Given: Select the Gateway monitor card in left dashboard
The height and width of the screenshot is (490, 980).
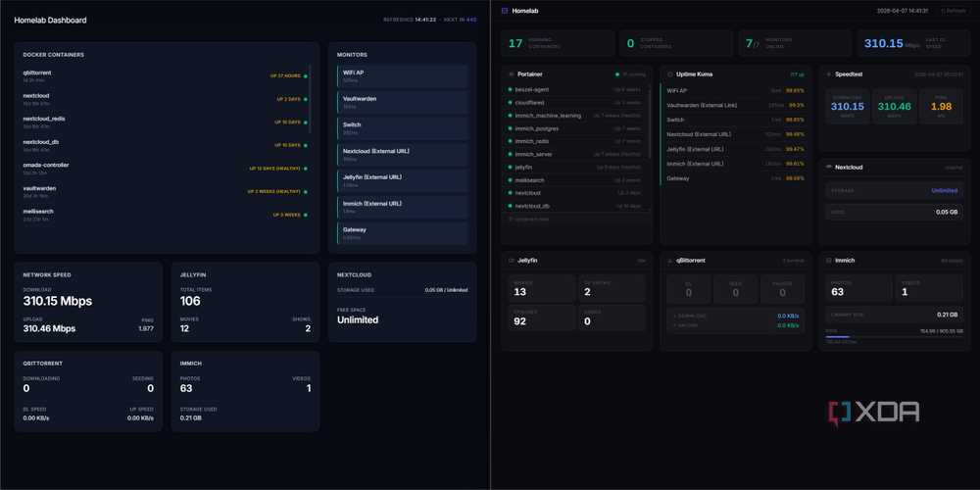Looking at the screenshot, I should click(402, 233).
